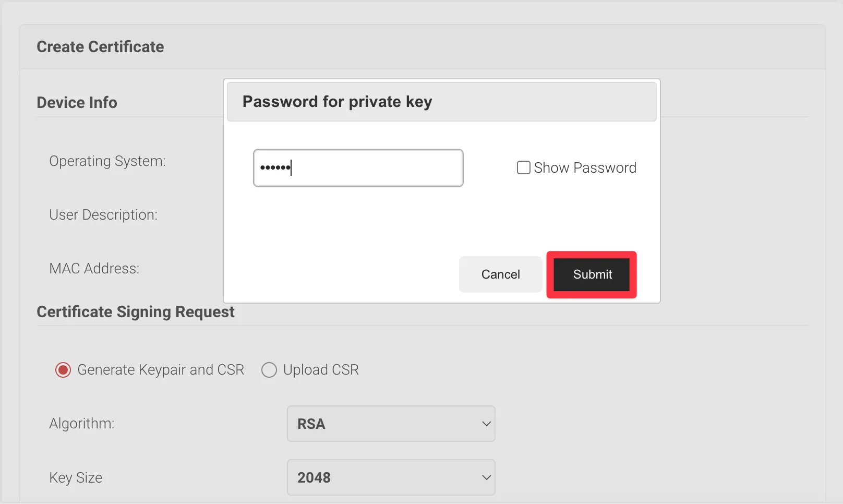This screenshot has height=504, width=843.
Task: Open the Algorithm dropdown showing RSA
Action: tap(390, 424)
